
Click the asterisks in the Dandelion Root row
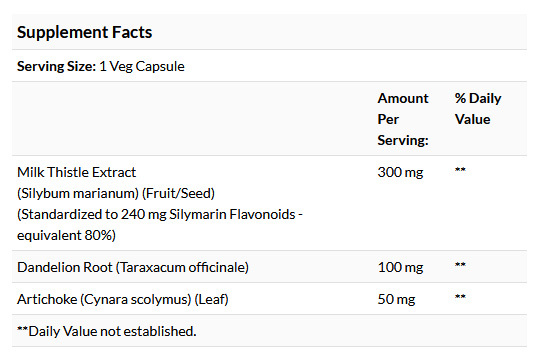(460, 265)
